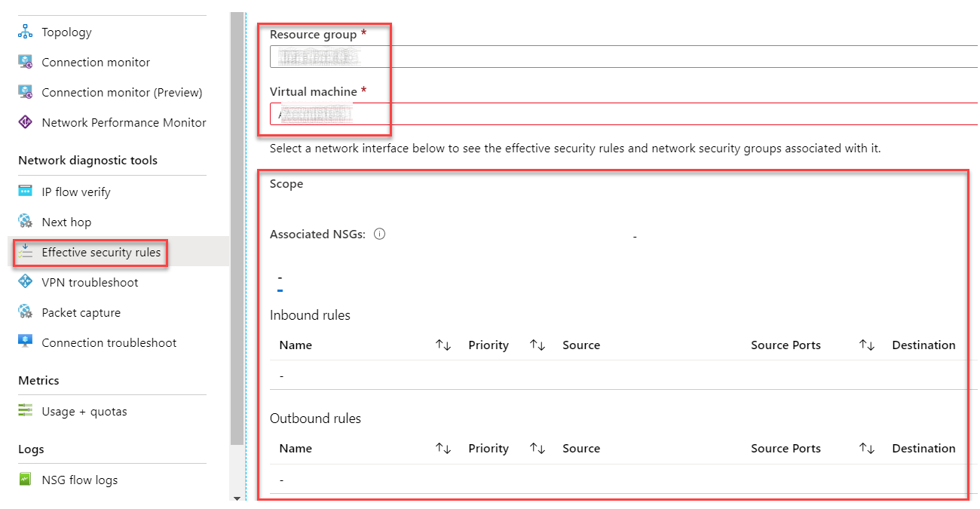
Task: Open the Virtual machine dropdown field
Action: [623, 114]
